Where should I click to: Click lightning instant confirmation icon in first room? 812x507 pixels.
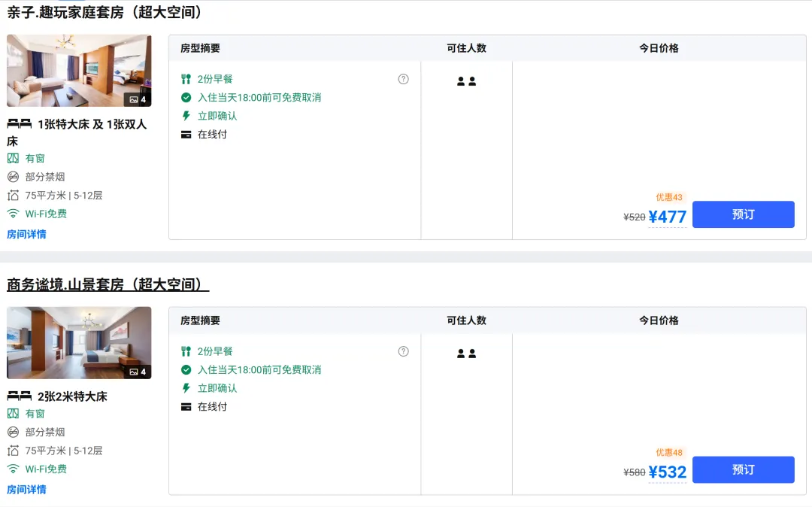[x=186, y=116]
